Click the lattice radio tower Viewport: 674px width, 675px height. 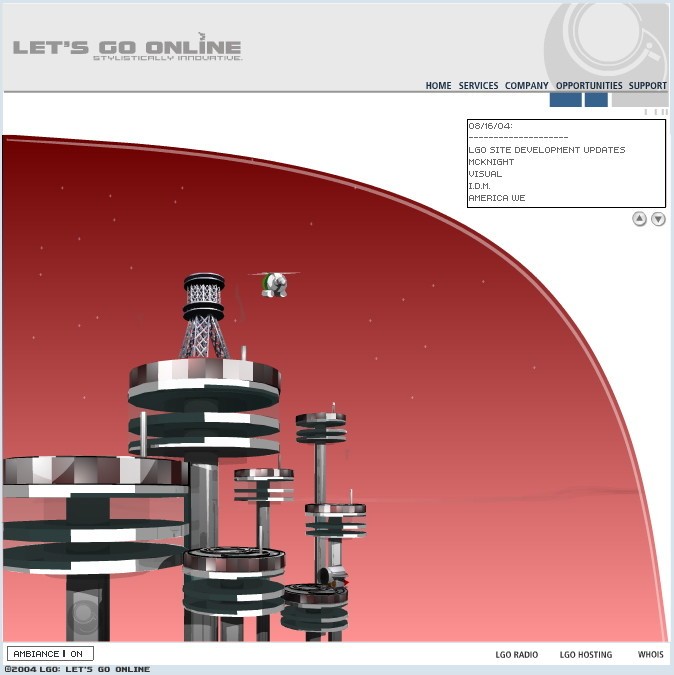click(204, 316)
